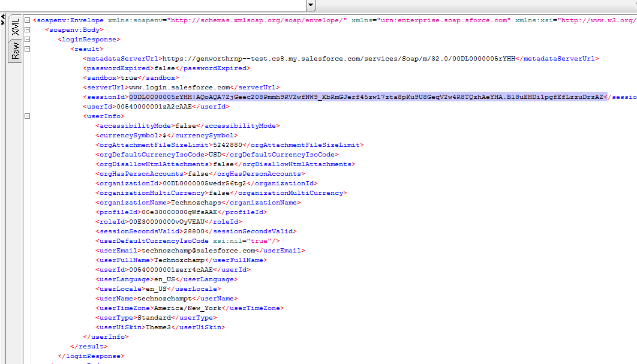Image resolution: width=637 pixels, height=364 pixels.
Task: Click the currencySymbol element line
Action: click(167, 136)
